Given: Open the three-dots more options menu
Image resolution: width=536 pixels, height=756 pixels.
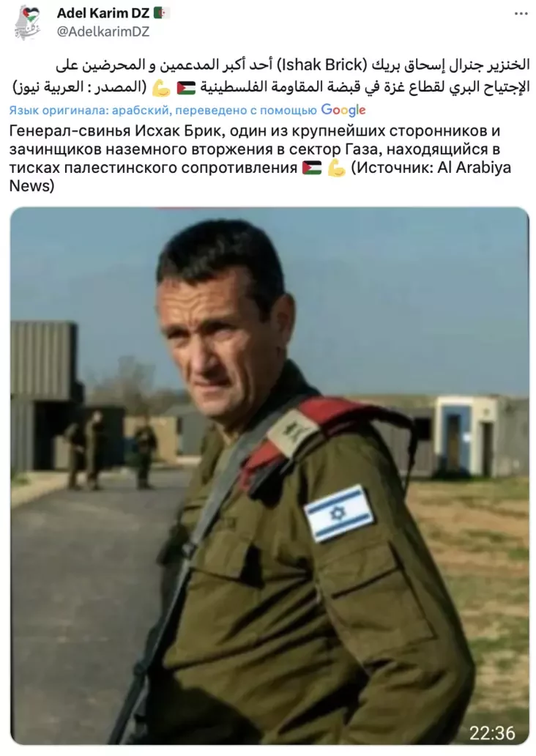Looking at the screenshot, I should (x=521, y=13).
